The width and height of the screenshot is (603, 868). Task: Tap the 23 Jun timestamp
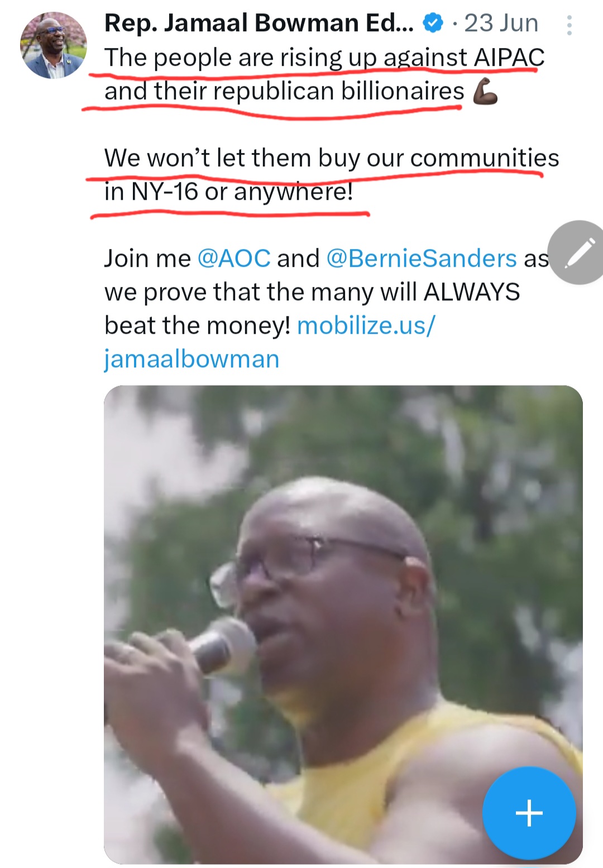pyautogui.click(x=501, y=23)
